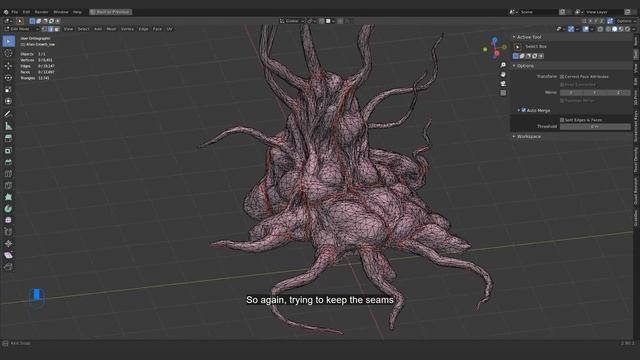Open the Render menu
Screen dimensions: 640x360
click(41, 12)
